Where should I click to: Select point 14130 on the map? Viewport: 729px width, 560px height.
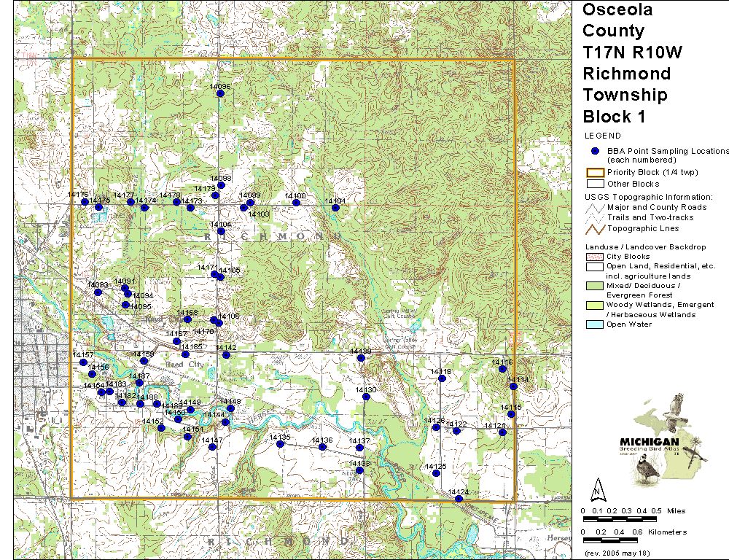(x=366, y=397)
